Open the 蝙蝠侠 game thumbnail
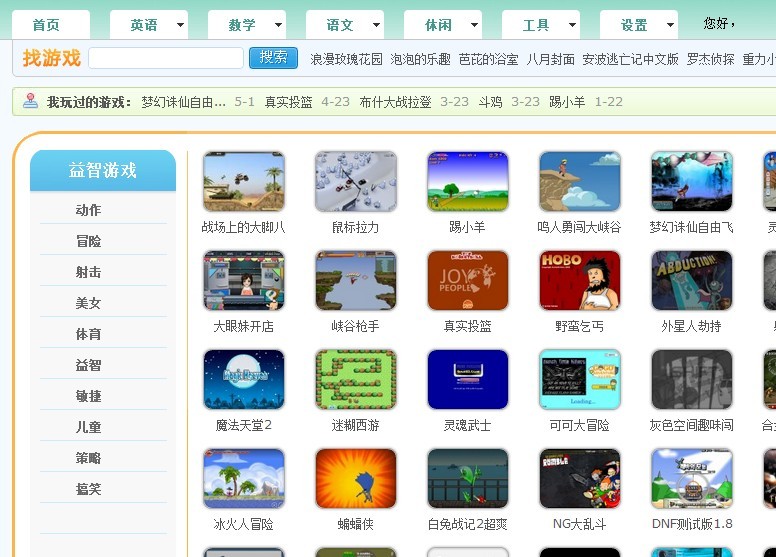The height and width of the screenshot is (557, 776). [x=356, y=479]
